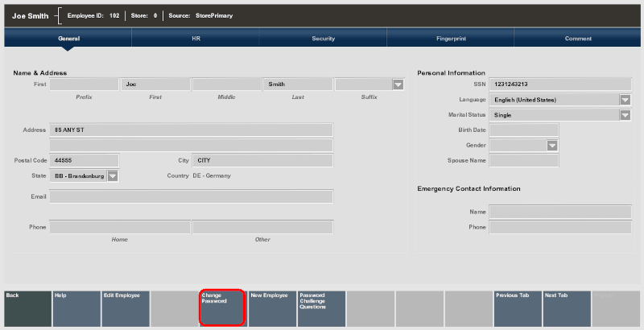Click the Edit Employee button
This screenshot has width=644, height=330.
[126, 308]
